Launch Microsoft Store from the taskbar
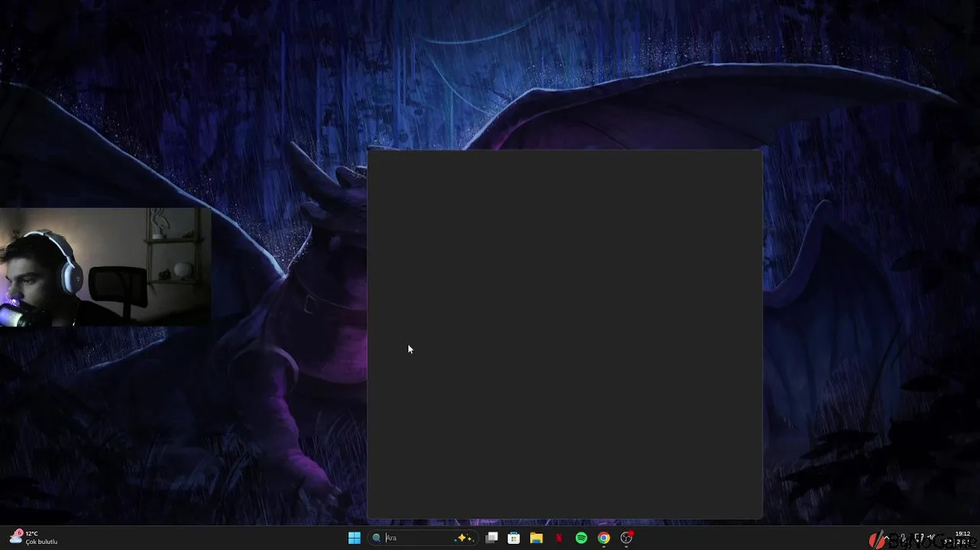 (514, 538)
